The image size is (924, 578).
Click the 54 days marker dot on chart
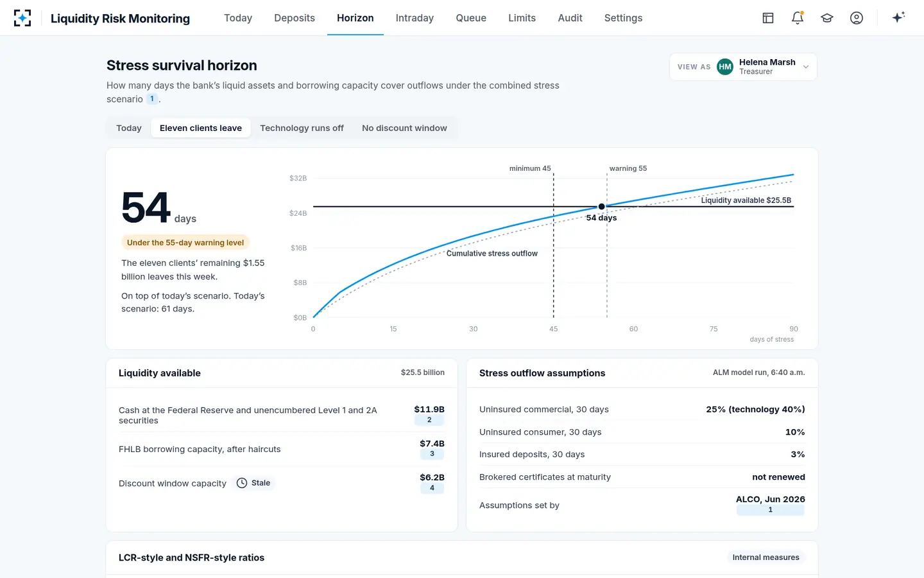pos(601,207)
